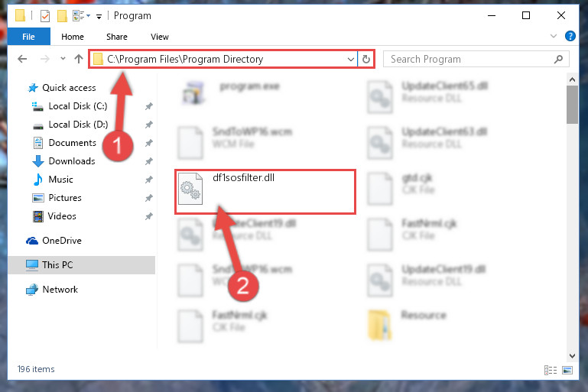
Task: Switch to details view icon in status bar
Action: [x=550, y=371]
